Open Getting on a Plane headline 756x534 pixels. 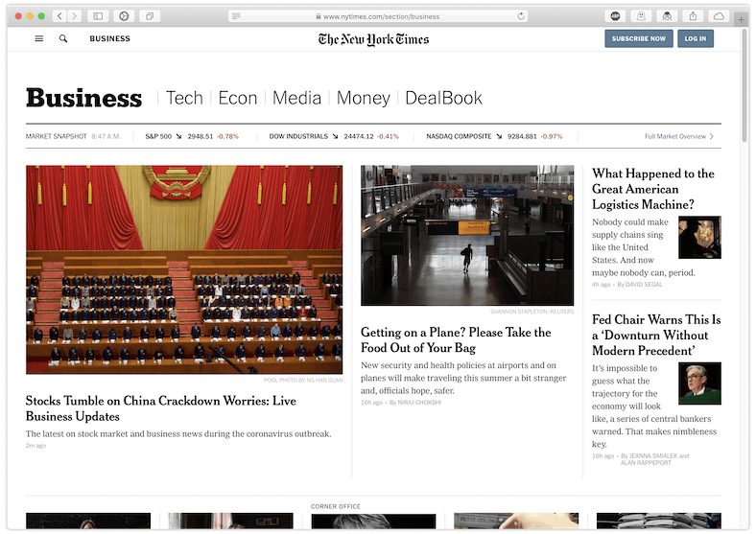[x=456, y=339]
